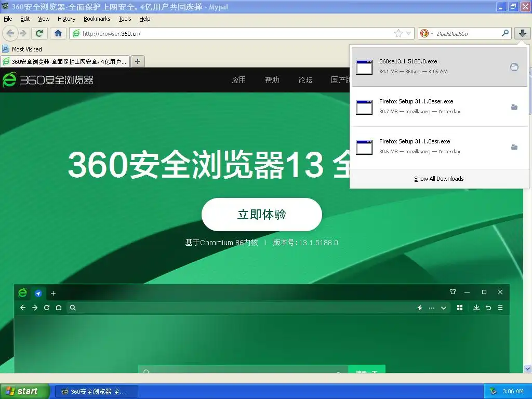Toggle the downloads panel arrow button
This screenshot has width=532, height=399.
click(x=523, y=33)
